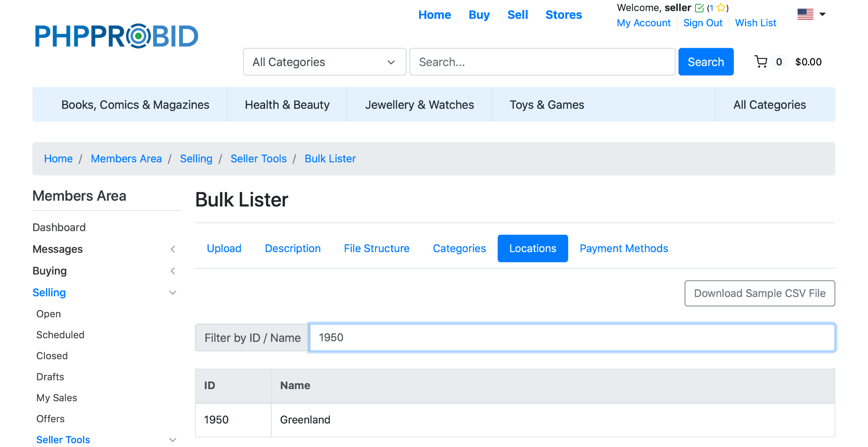Switch to the Payment Methods tab

click(x=624, y=248)
